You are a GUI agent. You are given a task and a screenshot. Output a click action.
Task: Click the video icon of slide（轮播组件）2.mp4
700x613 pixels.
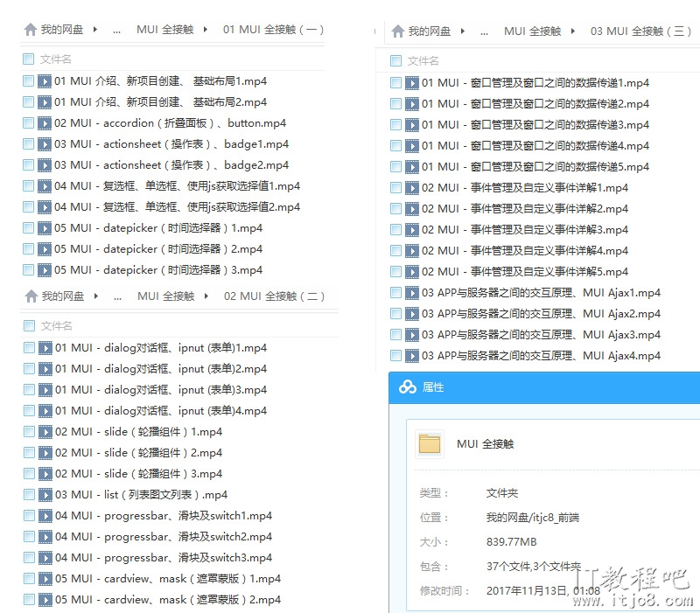pos(45,452)
